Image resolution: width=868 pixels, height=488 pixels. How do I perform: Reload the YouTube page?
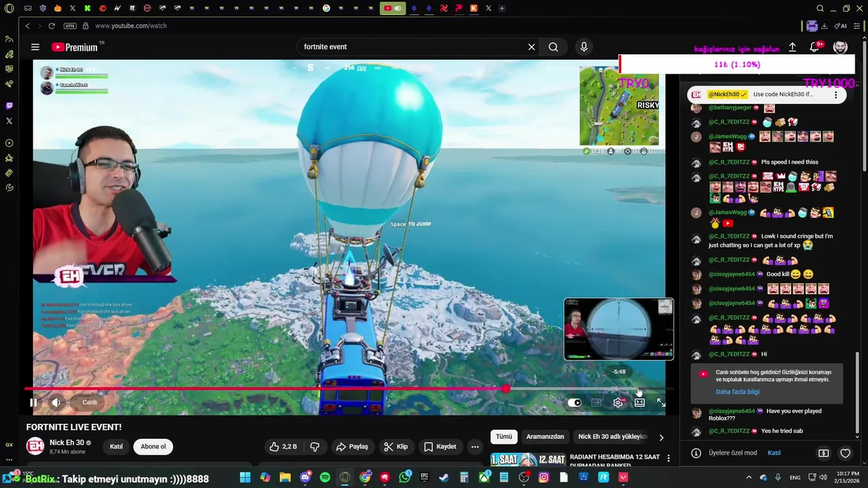52,26
